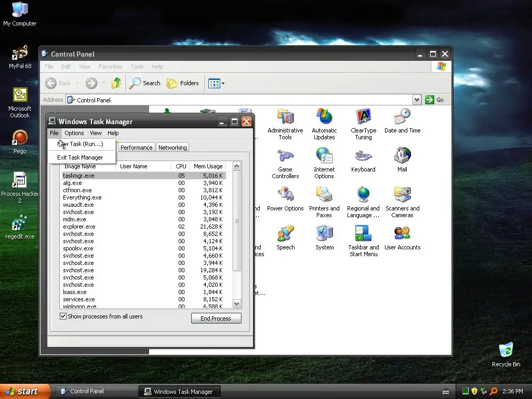Open Back button history dropdown arrow

[x=77, y=83]
